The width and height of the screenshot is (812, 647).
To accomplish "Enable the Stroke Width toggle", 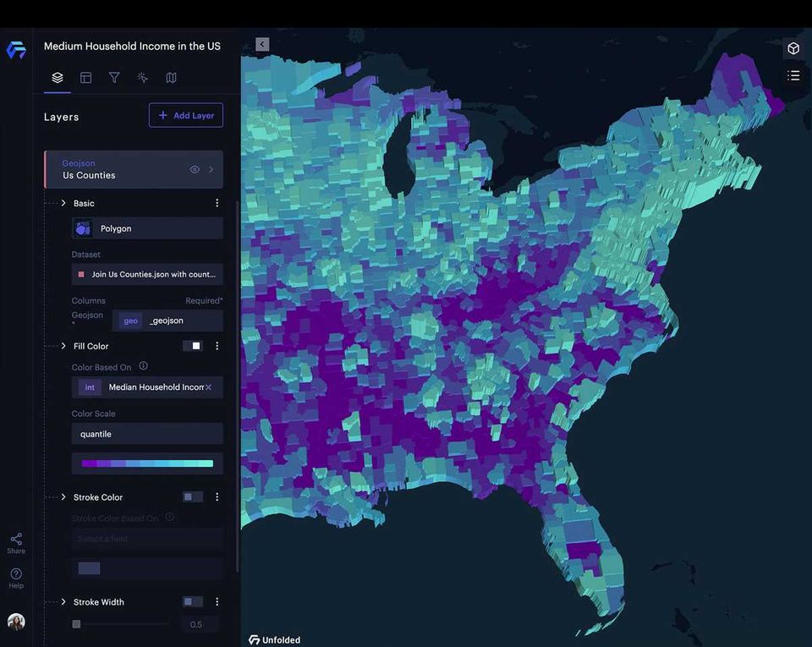I will pyautogui.click(x=193, y=601).
